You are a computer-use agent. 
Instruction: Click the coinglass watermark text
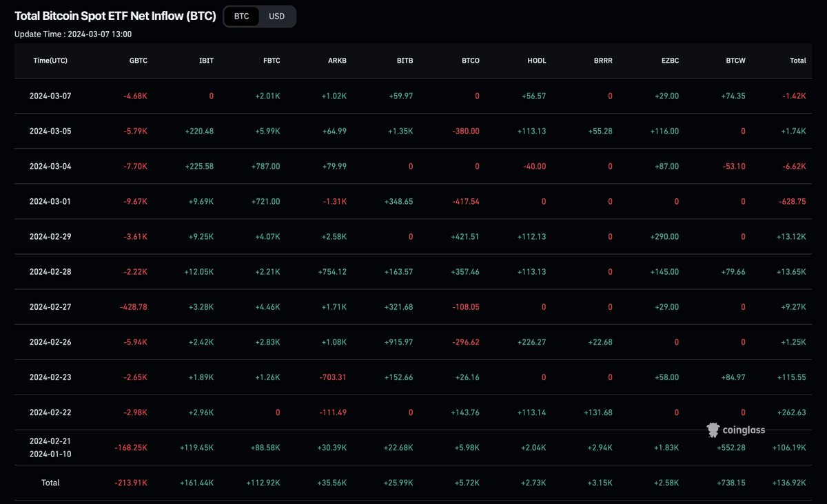point(744,430)
